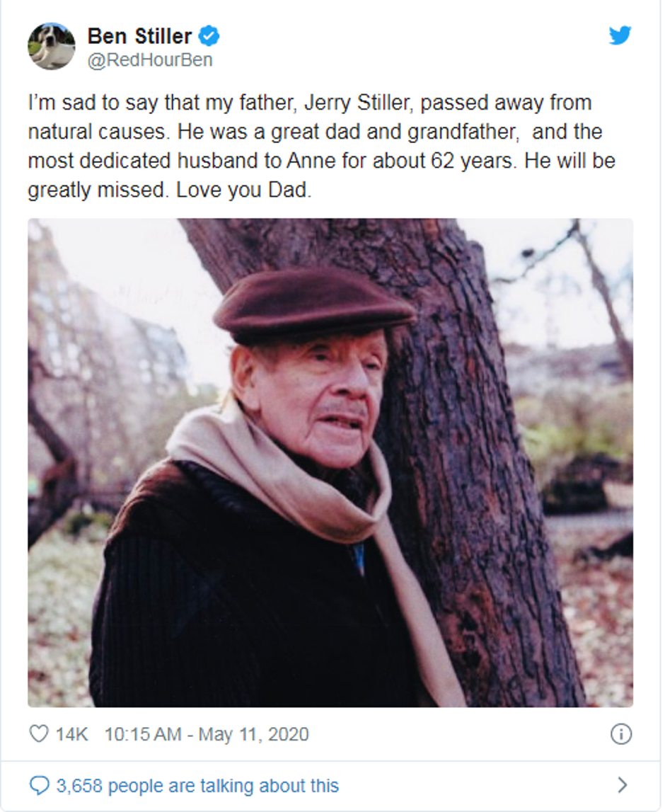665x812 pixels.
Task: Expand the conversation with the right chevron
Action: [622, 784]
